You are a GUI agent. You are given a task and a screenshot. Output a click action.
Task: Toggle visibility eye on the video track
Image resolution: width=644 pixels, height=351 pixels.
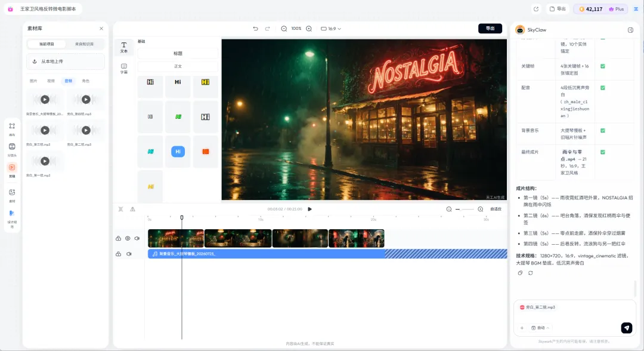(x=128, y=238)
